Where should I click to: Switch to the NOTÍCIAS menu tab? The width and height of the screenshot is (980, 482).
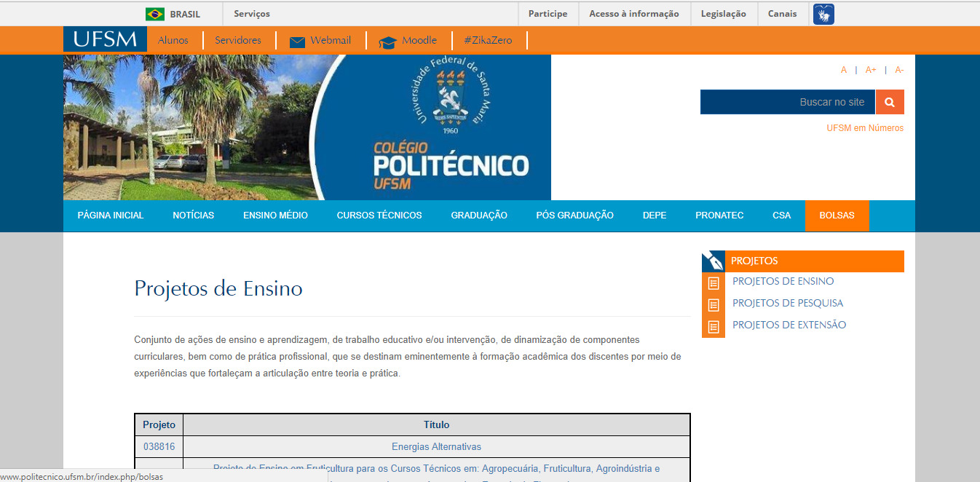click(x=193, y=215)
